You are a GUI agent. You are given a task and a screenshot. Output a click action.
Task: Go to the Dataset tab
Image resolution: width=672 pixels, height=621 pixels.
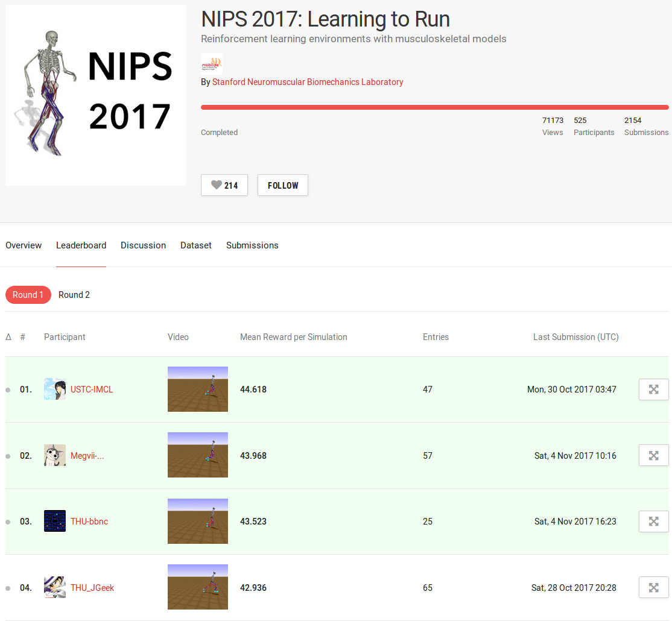[196, 245]
